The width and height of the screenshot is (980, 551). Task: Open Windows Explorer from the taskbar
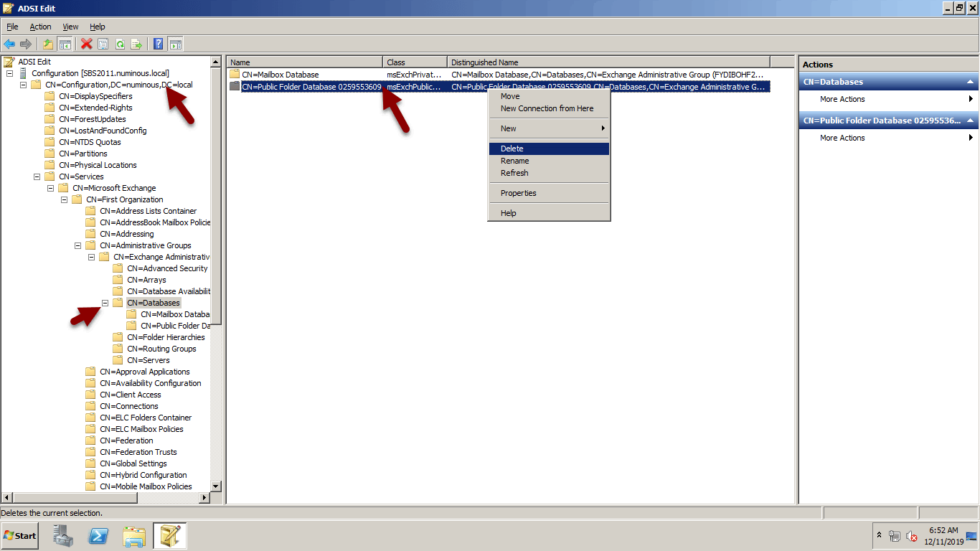click(134, 536)
